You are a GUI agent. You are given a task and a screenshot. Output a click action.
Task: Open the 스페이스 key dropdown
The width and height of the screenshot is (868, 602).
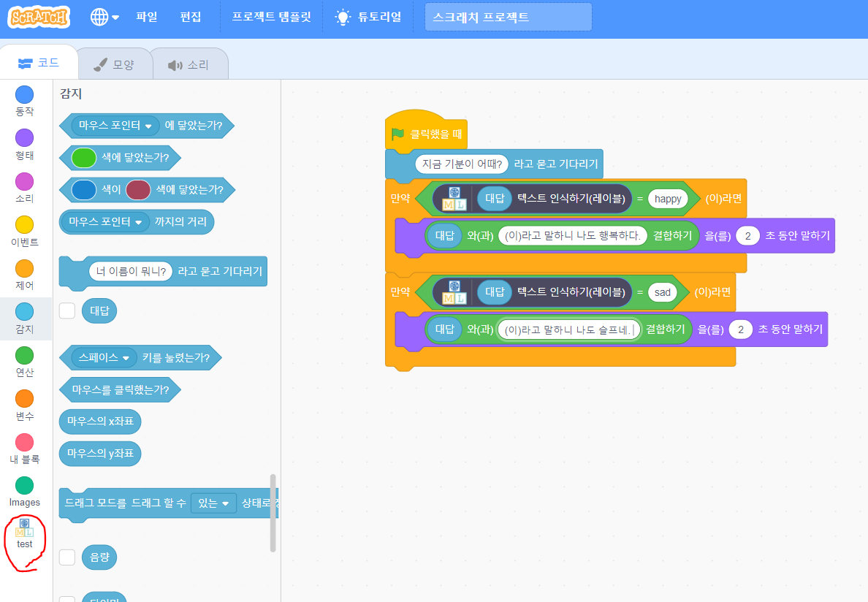coord(104,358)
